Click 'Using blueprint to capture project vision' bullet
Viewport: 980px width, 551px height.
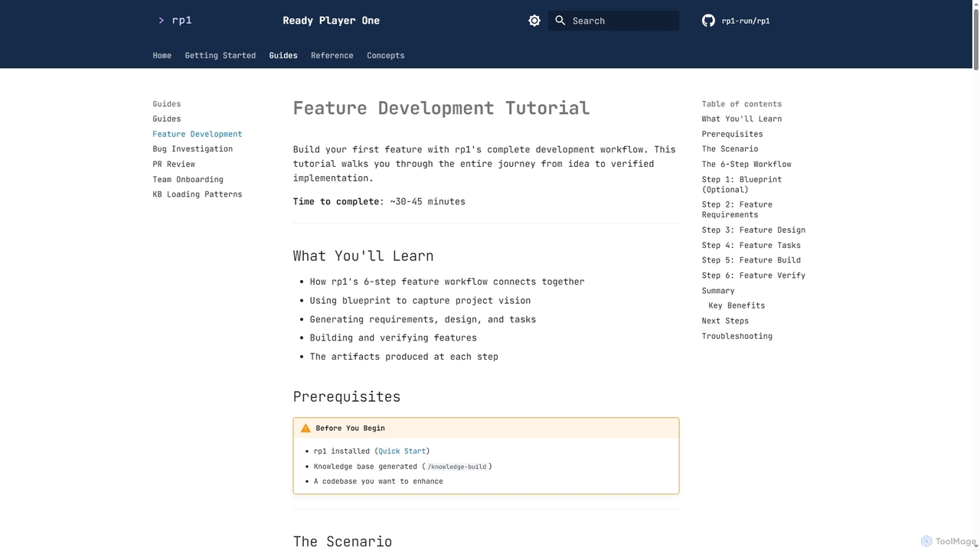pyautogui.click(x=420, y=301)
